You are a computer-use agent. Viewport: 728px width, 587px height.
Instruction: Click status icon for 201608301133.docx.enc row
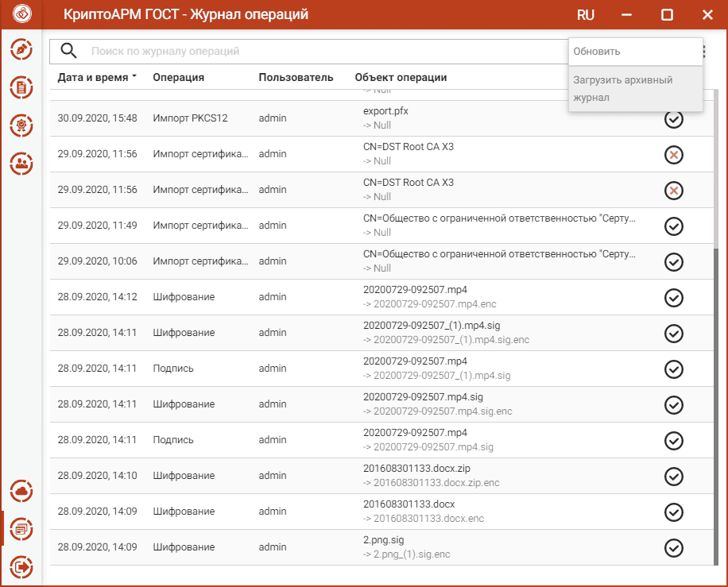click(674, 512)
